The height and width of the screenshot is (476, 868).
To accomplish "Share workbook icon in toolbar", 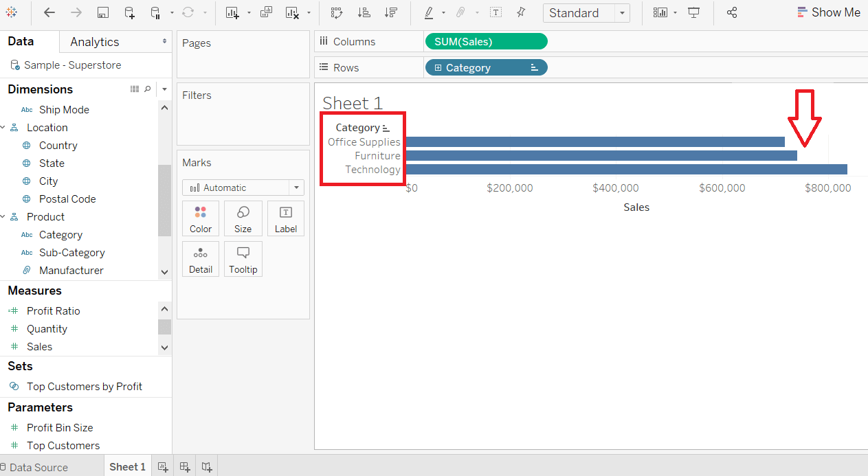I will [x=732, y=12].
